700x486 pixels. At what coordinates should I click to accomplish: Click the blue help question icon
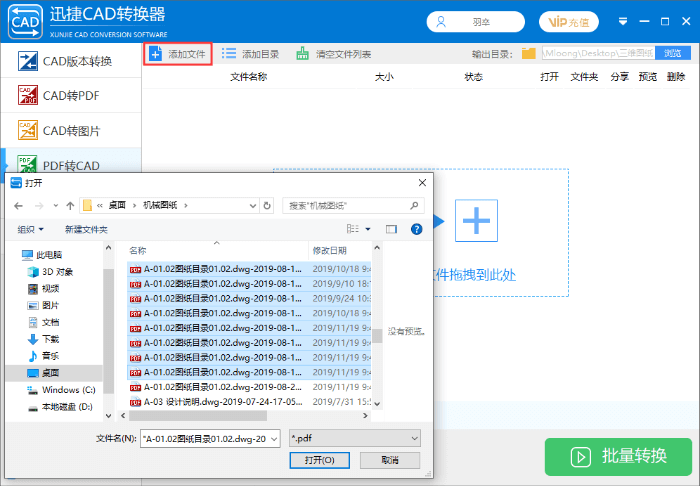click(417, 229)
